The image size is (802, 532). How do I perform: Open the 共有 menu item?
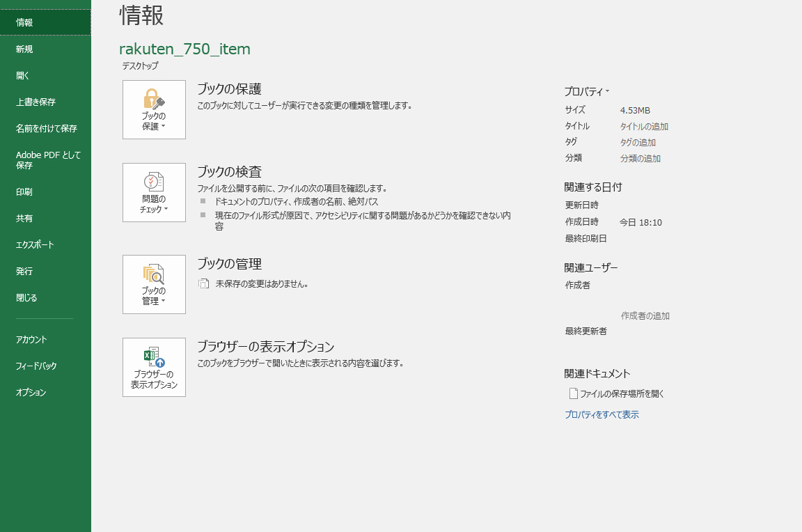pos(45,219)
